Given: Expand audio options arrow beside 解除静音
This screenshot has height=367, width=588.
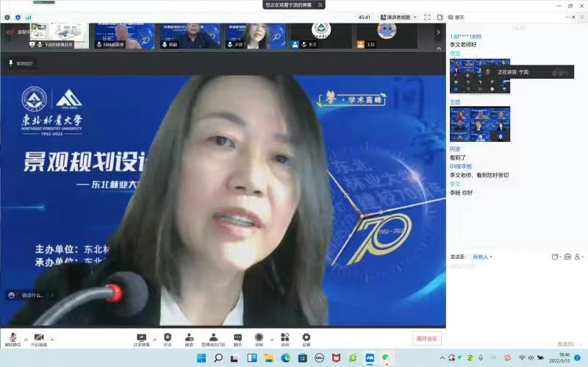Looking at the screenshot, I should [x=26, y=340].
